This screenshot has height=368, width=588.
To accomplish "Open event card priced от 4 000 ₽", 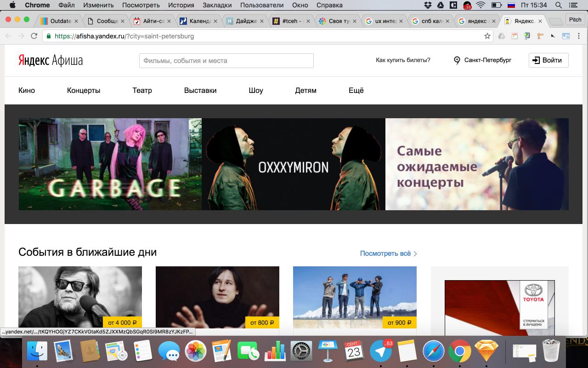I will 80,297.
